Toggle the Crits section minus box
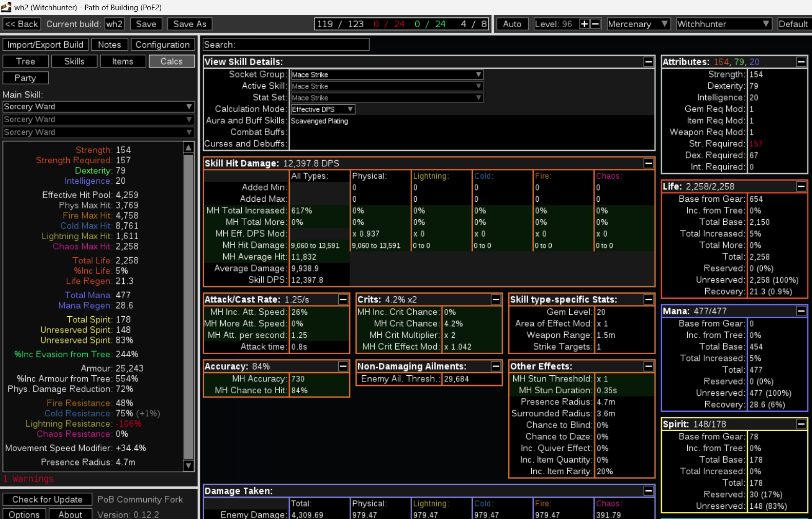Image resolution: width=812 pixels, height=519 pixels. [x=496, y=299]
